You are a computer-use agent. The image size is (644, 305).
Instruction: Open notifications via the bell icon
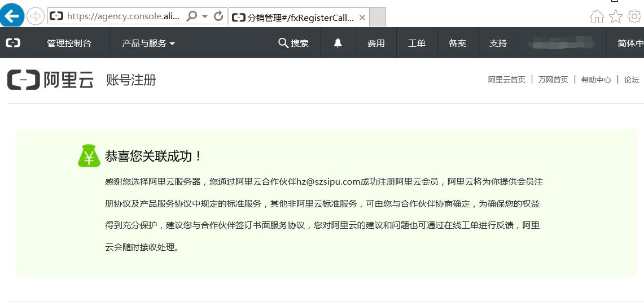click(338, 43)
